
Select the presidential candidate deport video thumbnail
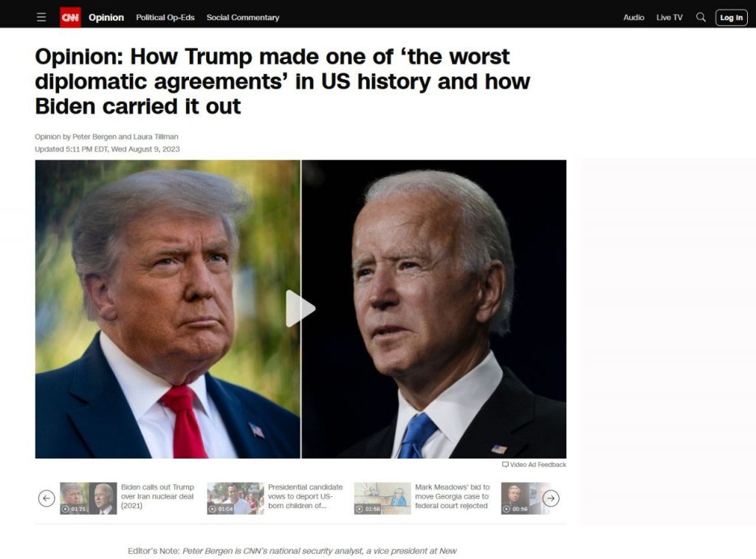236,498
